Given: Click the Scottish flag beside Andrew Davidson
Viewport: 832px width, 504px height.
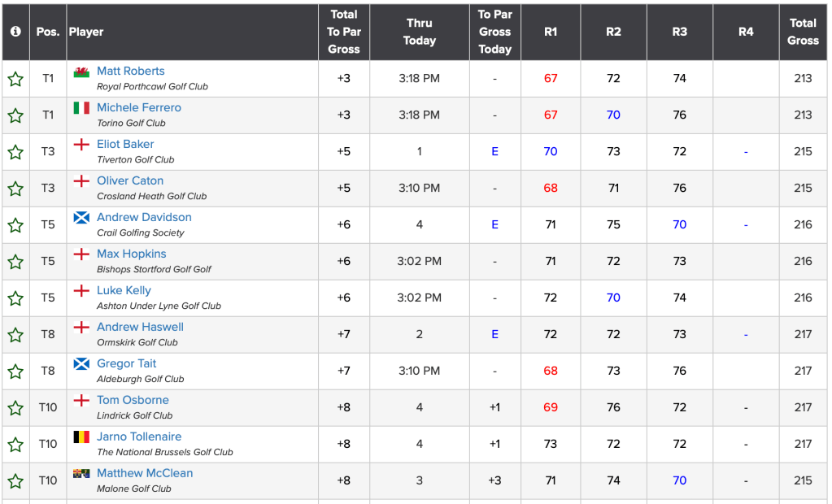Looking at the screenshot, I should (x=81, y=218).
